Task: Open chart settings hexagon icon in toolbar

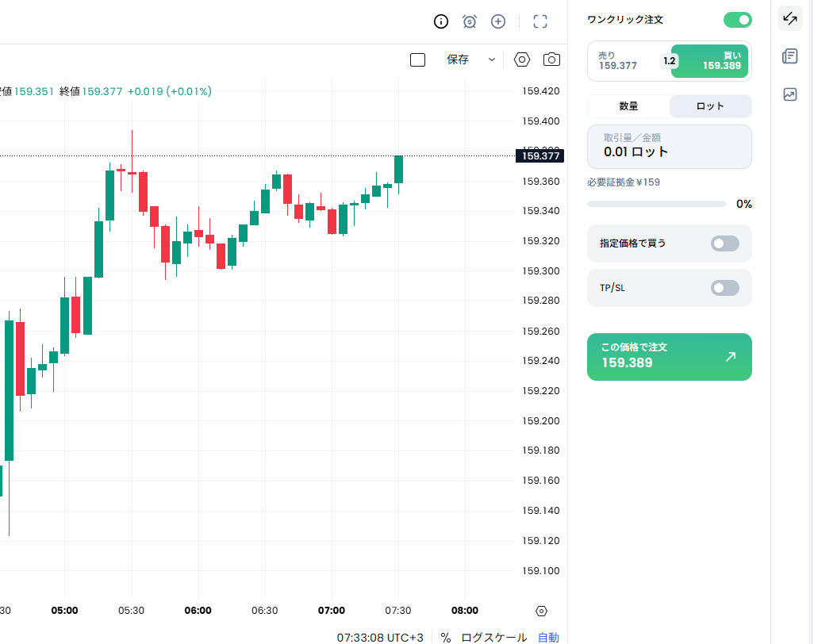Action: tap(522, 59)
